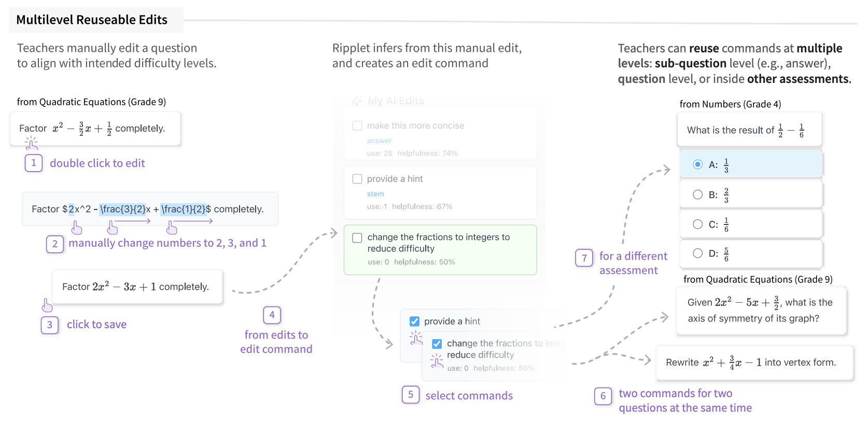
Task: Click the step 2 number badge
Action: (55, 244)
